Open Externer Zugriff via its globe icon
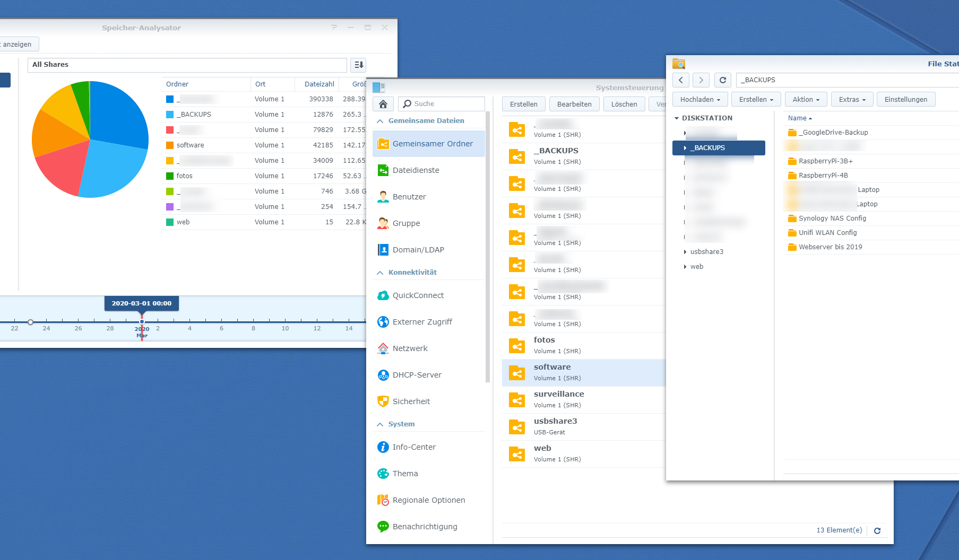The height and width of the screenshot is (560, 959). pyautogui.click(x=383, y=322)
